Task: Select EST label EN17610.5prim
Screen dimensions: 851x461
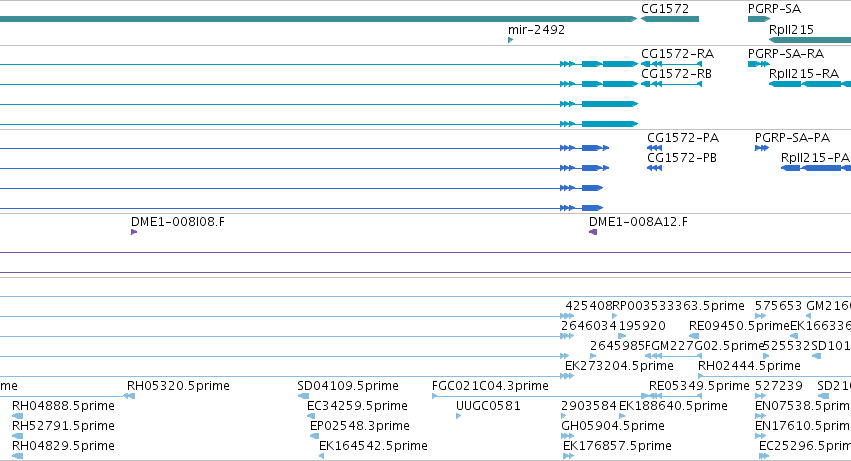Action: (802, 426)
